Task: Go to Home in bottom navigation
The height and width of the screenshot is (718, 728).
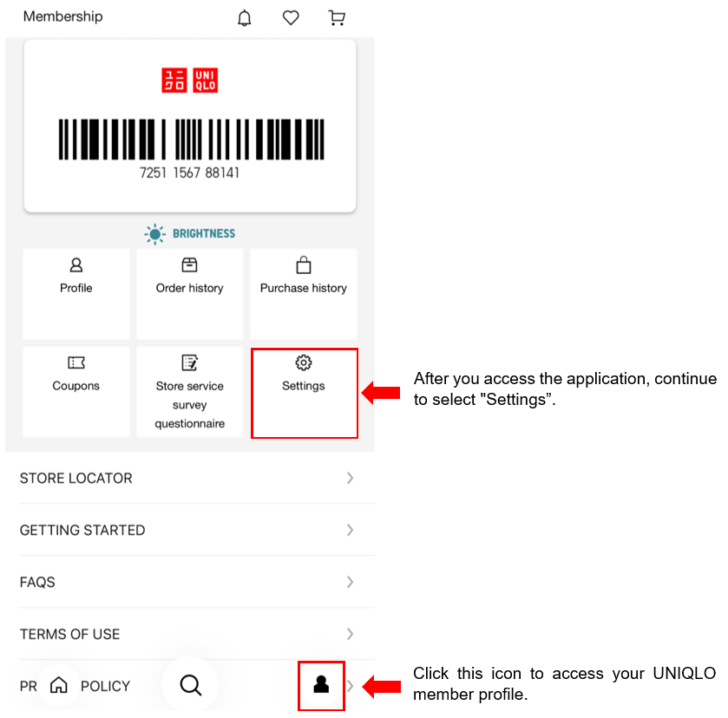Action: pos(59,685)
